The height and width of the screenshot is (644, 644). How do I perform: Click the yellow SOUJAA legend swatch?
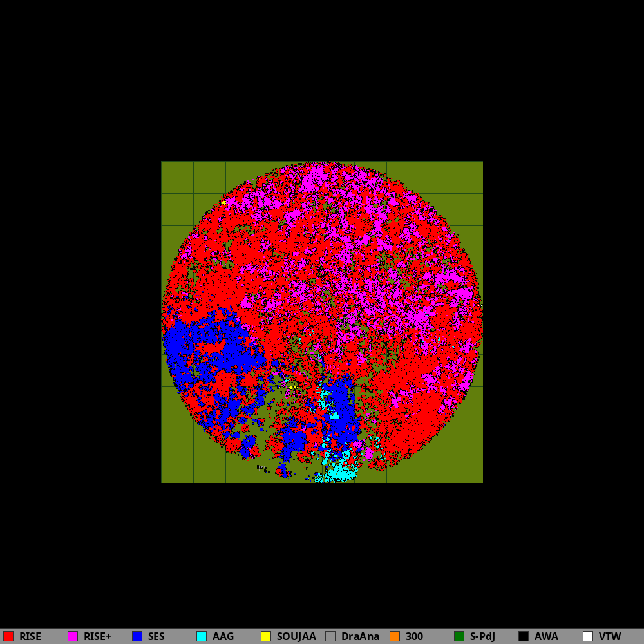266,636
